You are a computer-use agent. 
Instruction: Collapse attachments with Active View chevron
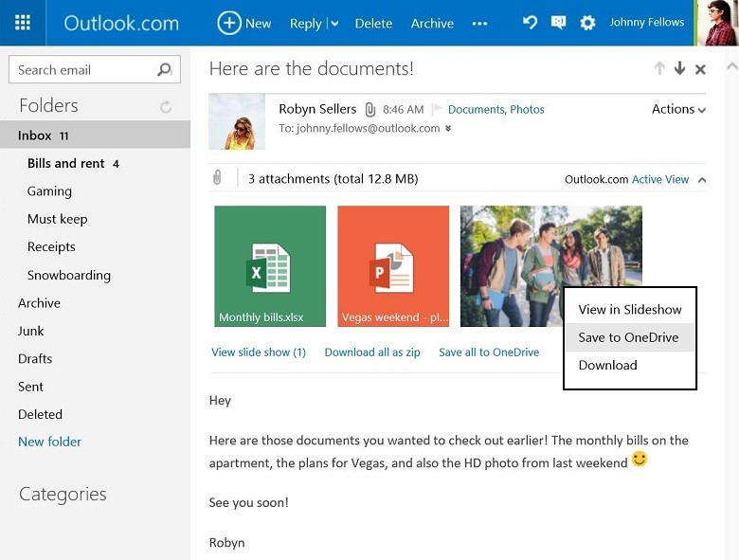pyautogui.click(x=701, y=179)
